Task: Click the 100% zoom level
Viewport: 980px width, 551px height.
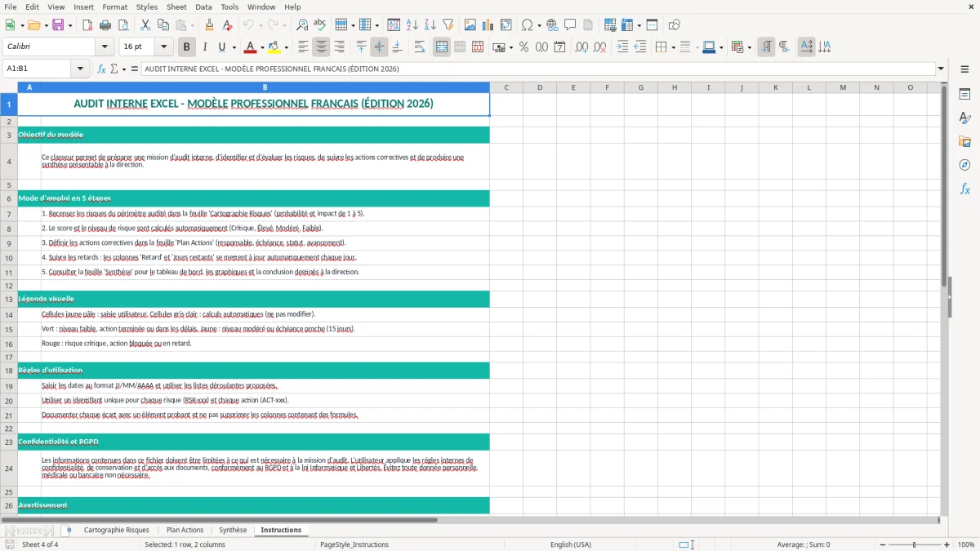Action: (966, 544)
